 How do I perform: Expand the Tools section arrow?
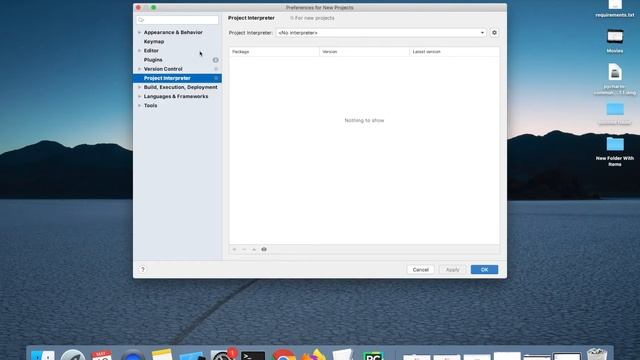[139, 105]
